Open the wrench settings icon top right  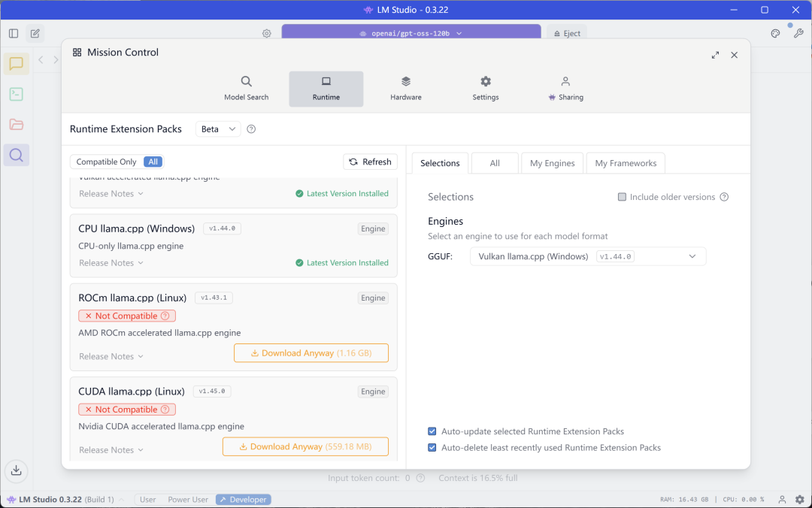798,34
